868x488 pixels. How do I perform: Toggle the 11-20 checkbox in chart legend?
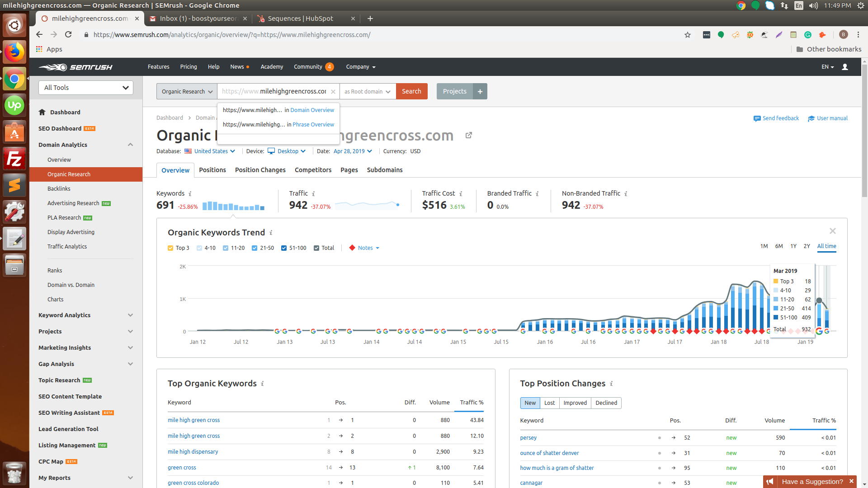pos(226,248)
